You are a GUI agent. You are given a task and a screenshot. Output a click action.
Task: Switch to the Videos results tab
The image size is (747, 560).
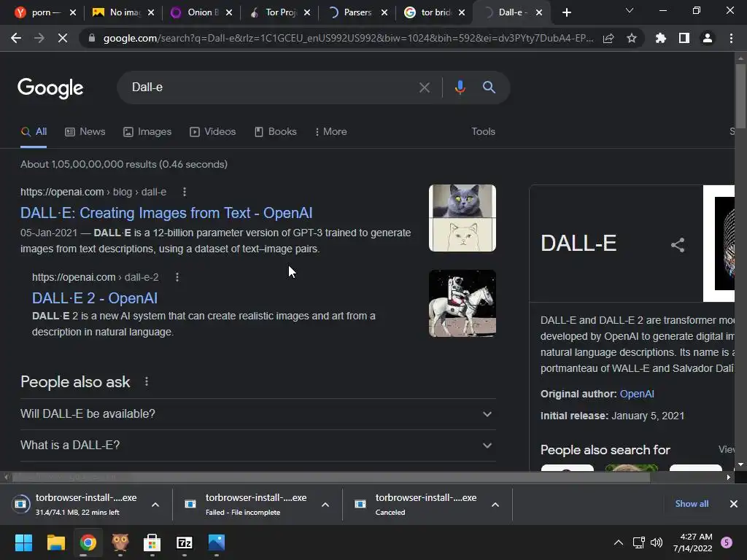tap(212, 132)
